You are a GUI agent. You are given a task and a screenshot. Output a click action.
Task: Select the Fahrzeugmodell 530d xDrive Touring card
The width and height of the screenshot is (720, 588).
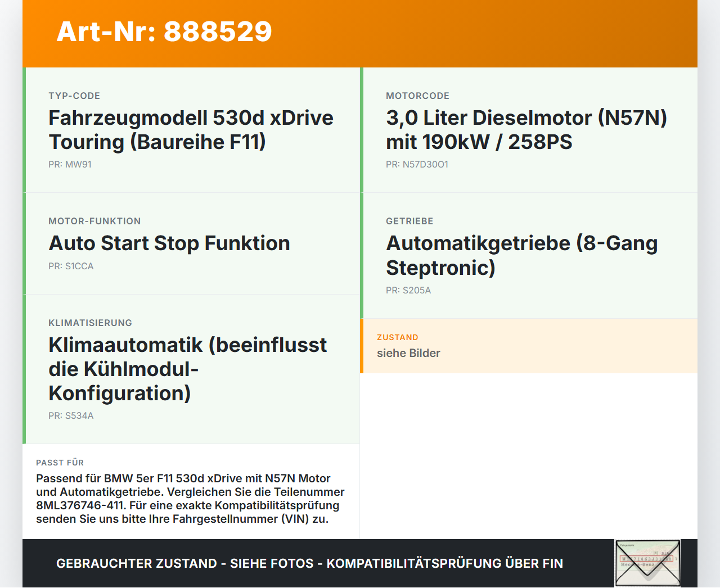pyautogui.click(x=191, y=130)
